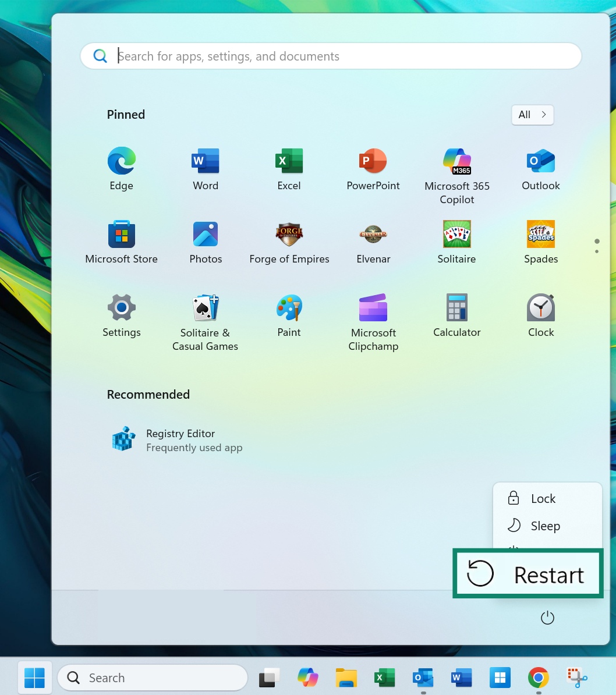This screenshot has width=616, height=695.
Task: Launch Elvenar
Action: [x=373, y=242]
